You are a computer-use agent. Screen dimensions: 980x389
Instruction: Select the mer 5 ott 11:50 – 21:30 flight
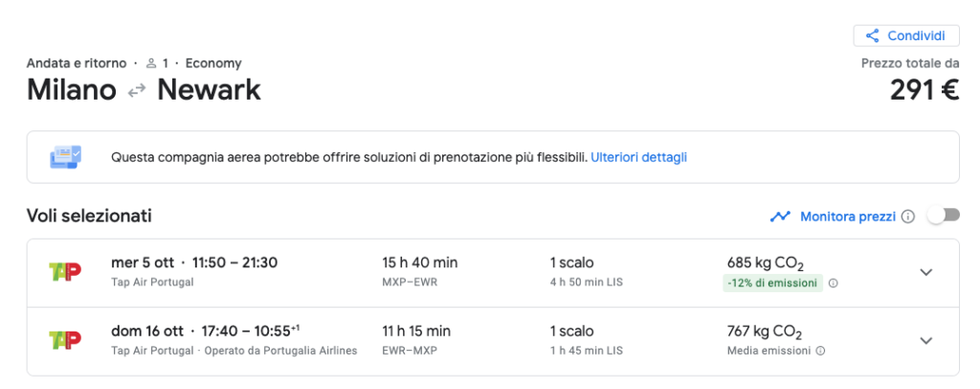[493, 273]
